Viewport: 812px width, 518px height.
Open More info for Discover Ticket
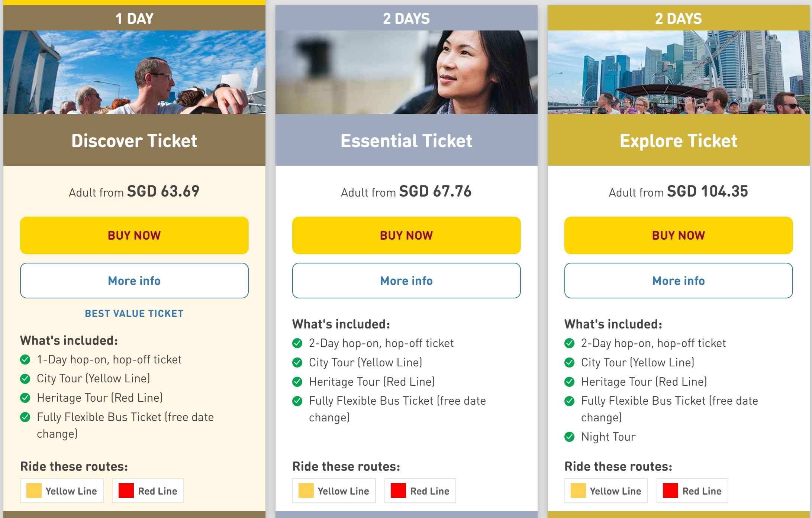pos(134,281)
